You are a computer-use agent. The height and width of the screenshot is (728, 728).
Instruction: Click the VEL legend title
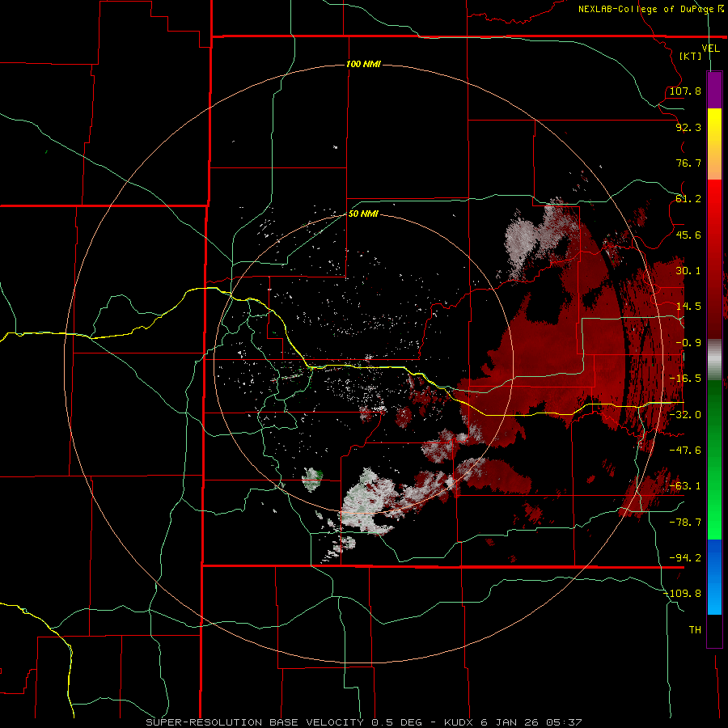click(x=710, y=49)
